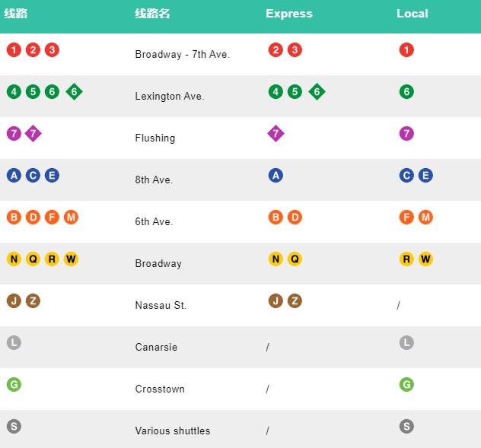Select gray S icon in Local column

(x=406, y=427)
